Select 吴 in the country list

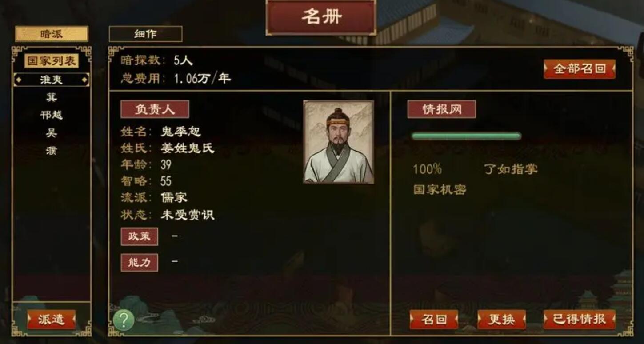[52, 133]
